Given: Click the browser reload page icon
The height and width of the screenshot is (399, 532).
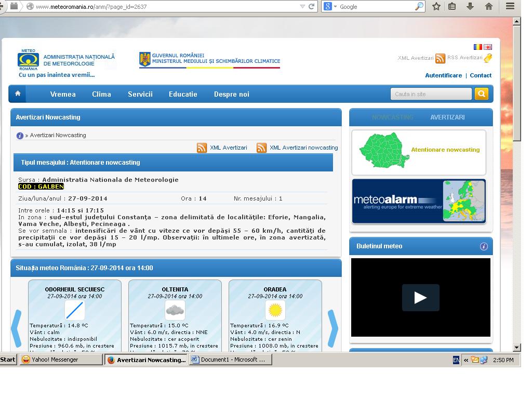Looking at the screenshot, I should click(312, 6).
